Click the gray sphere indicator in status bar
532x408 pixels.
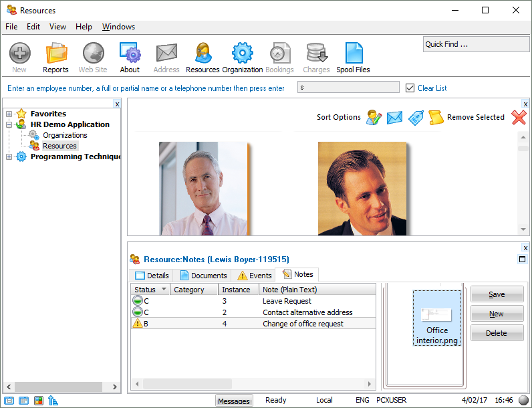(524, 400)
